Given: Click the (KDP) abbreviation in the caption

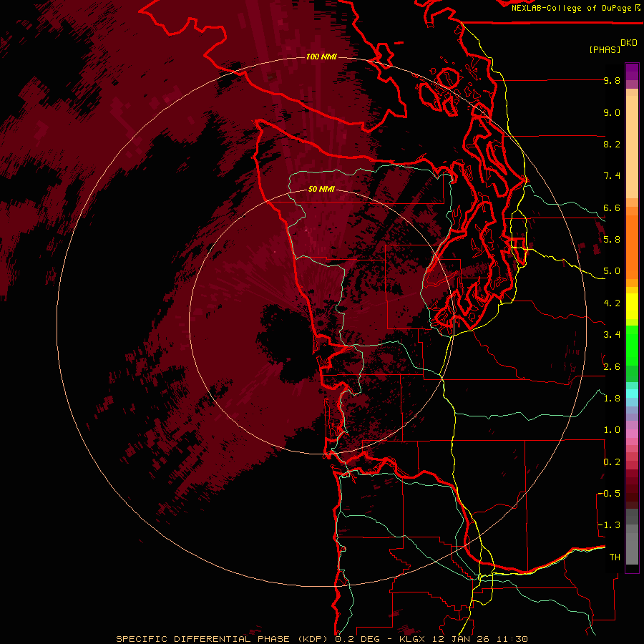Looking at the screenshot, I should pos(313,639).
